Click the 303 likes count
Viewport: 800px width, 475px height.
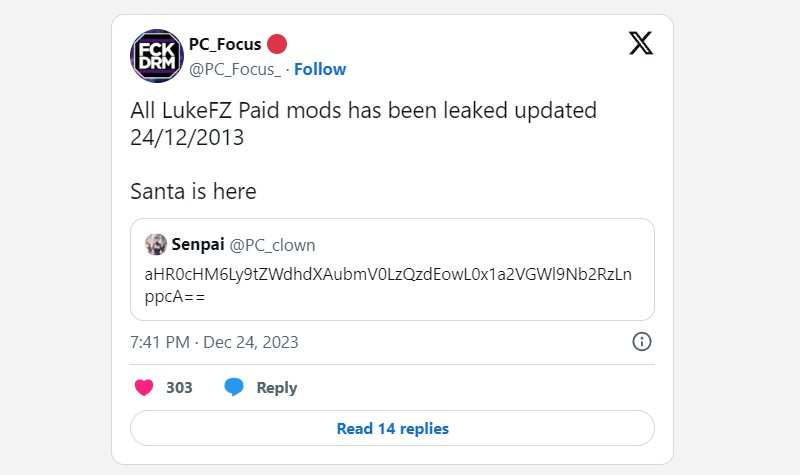pyautogui.click(x=180, y=387)
